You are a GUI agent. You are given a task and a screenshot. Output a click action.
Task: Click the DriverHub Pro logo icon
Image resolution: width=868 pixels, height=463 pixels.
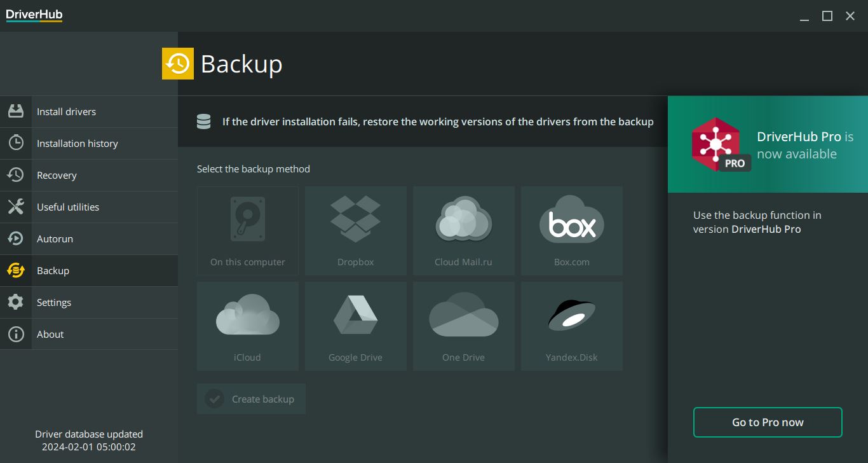click(x=721, y=145)
